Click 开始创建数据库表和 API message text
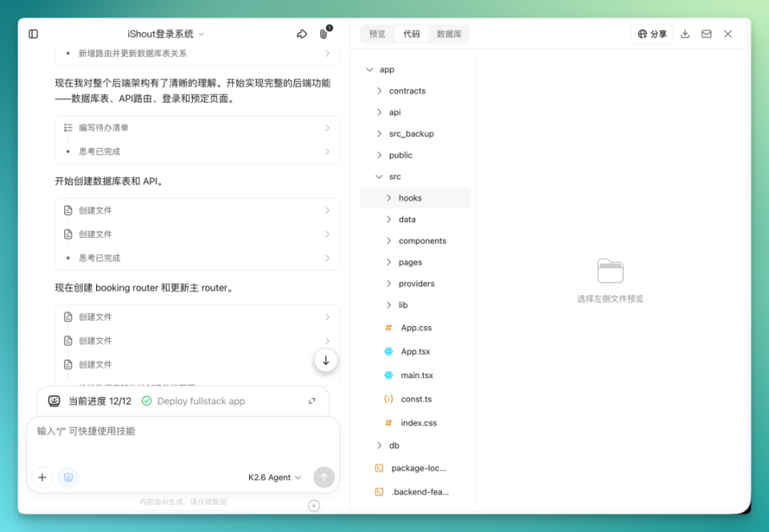 pos(110,181)
